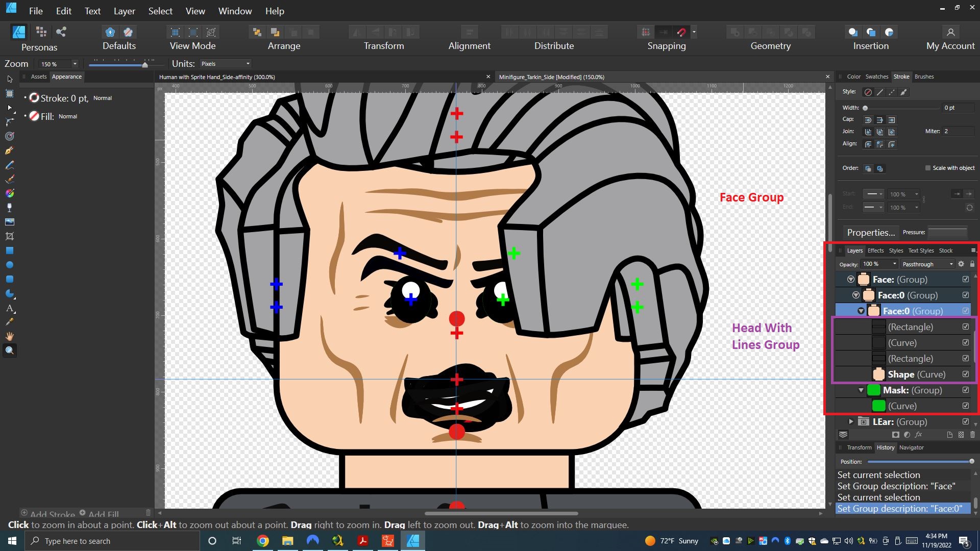Select the Place Image tool
Viewport: 980px width, 551px height.
[10, 222]
